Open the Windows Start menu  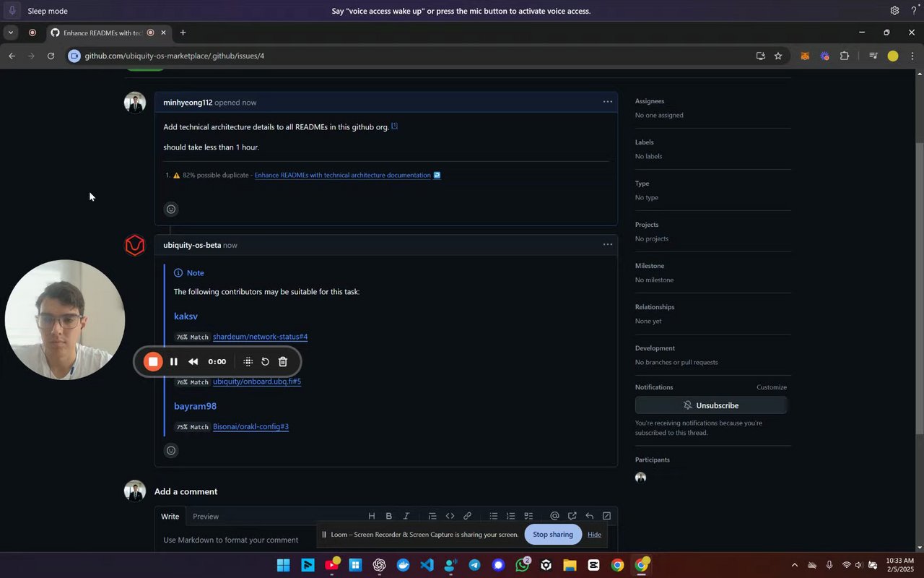(x=284, y=565)
